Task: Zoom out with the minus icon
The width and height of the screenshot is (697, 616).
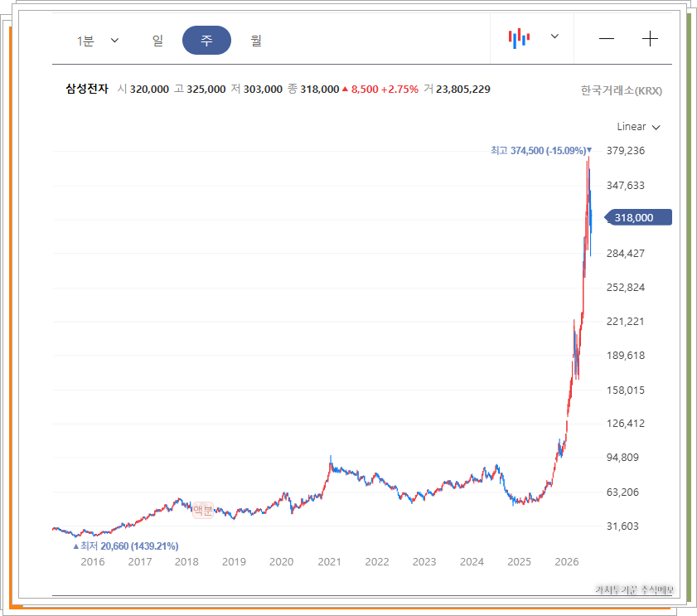Action: (607, 39)
